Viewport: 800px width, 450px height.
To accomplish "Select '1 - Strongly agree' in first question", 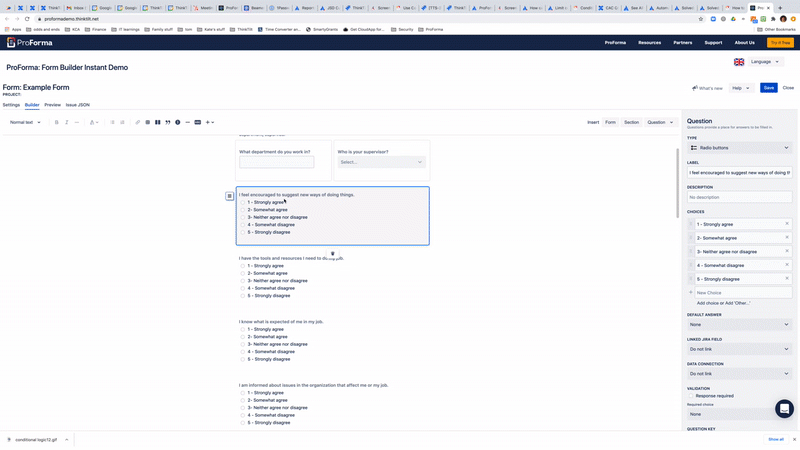I will [x=243, y=203].
